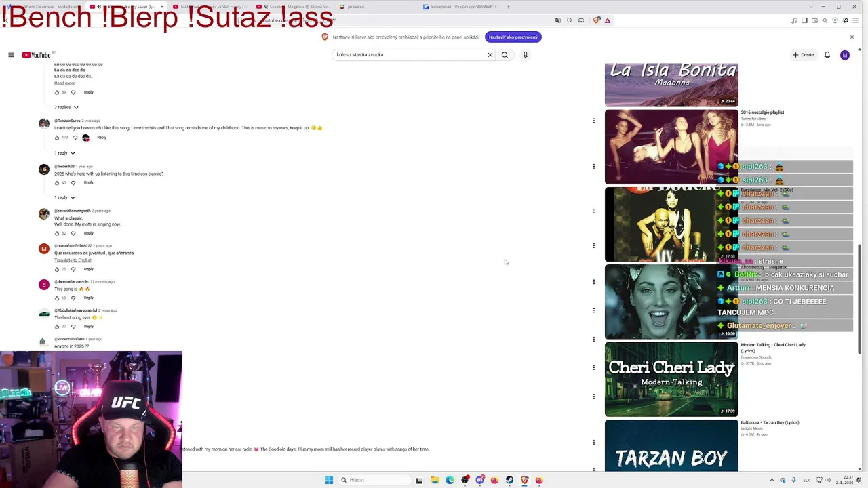Dislike the "This song is" comment

[x=73, y=298]
